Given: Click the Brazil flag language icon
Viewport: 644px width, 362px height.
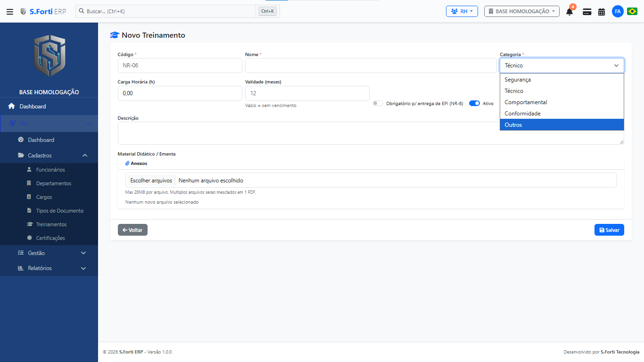Looking at the screenshot, I should tap(632, 11).
